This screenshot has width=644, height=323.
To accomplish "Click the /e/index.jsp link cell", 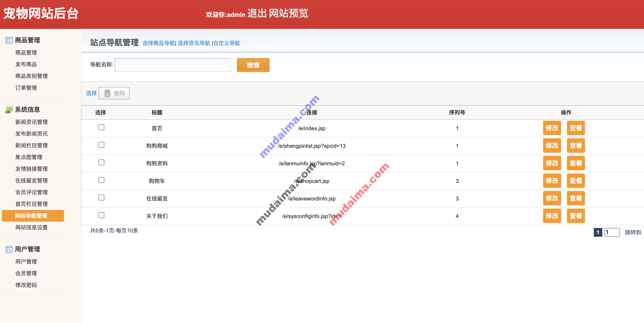I will [x=311, y=128].
